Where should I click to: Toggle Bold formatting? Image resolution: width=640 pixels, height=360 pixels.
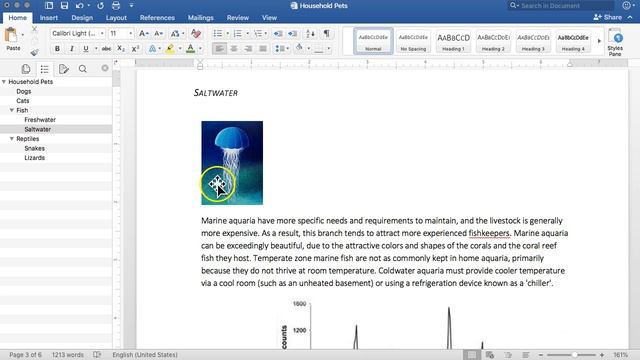[57, 49]
